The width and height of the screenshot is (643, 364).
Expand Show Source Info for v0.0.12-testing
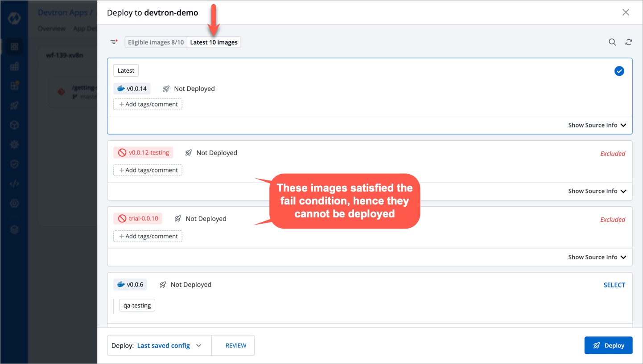pyautogui.click(x=597, y=191)
